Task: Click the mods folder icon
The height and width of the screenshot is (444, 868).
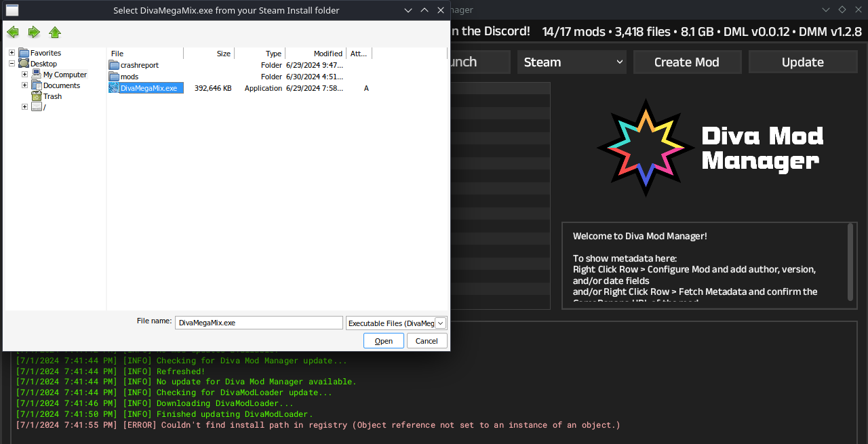Action: coord(114,77)
